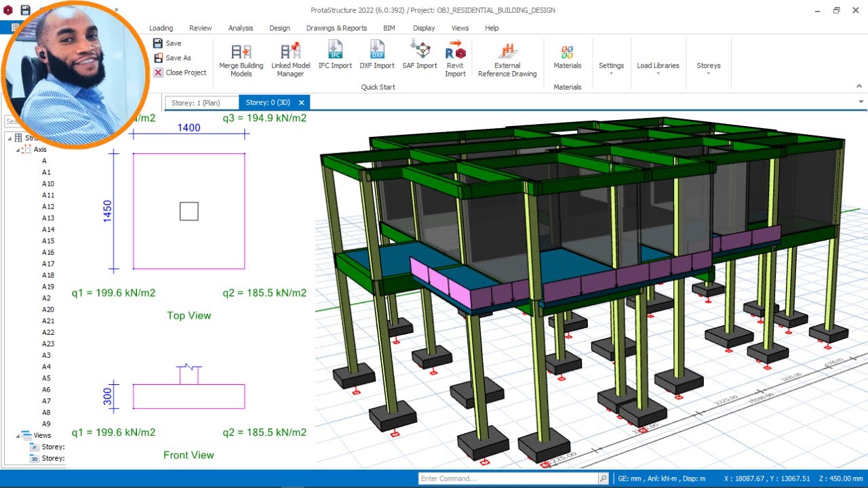Screen dimensions: 868x488
Task: Select axis A5 in the tree
Action: click(46, 378)
